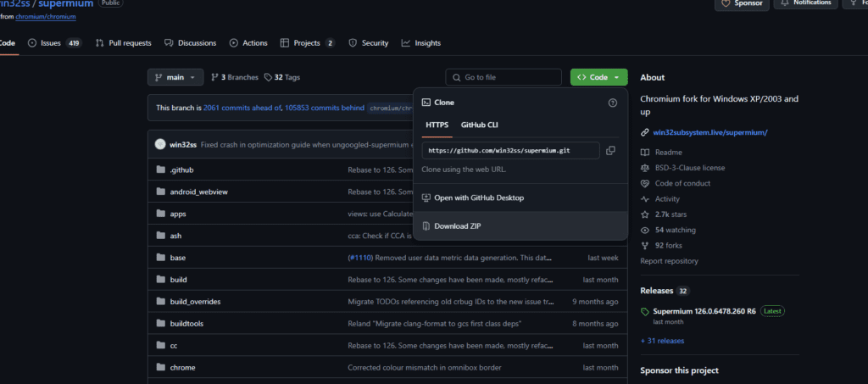The image size is (868, 384).
Task: View the 32 Tags link
Action: (x=282, y=77)
